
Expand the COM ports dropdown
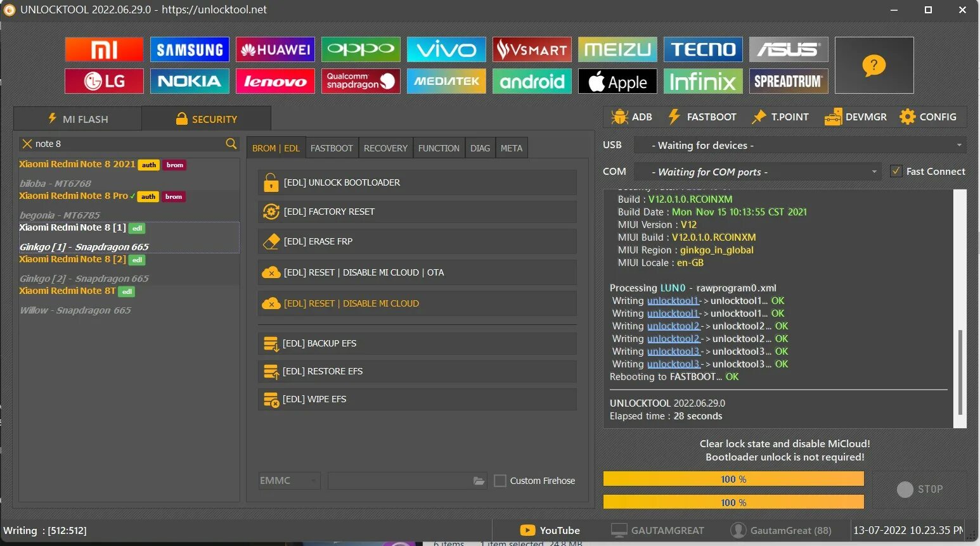pos(758,172)
